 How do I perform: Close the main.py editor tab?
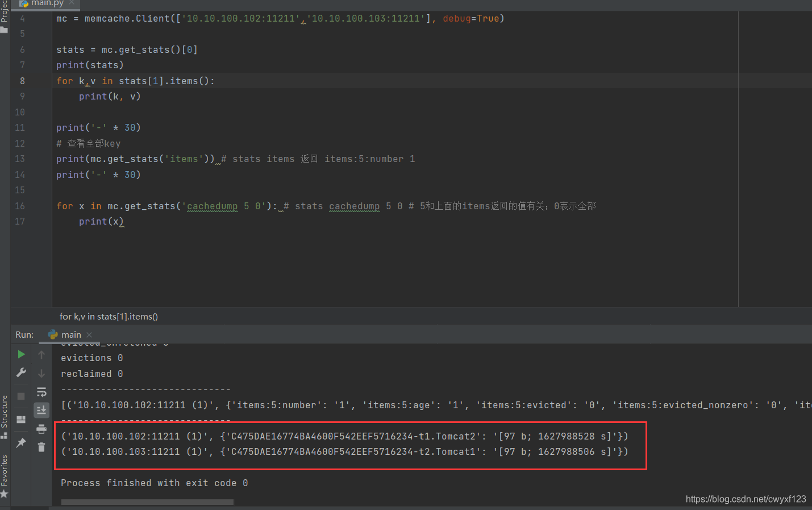coord(72,3)
